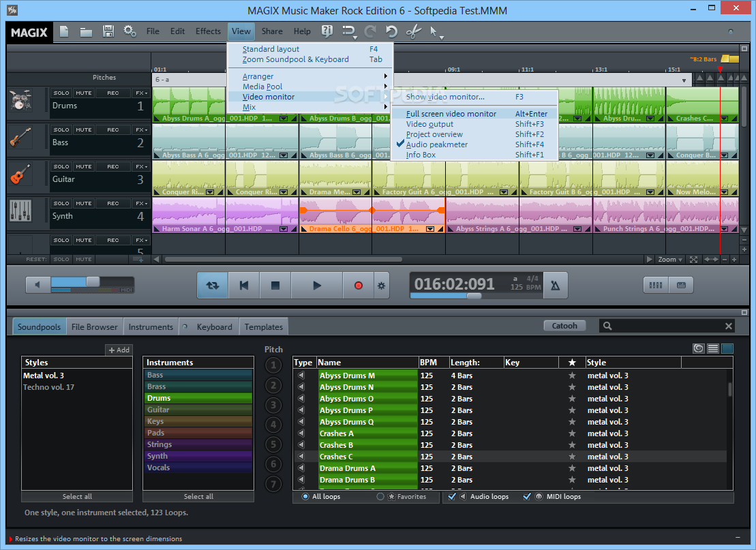Mute the Synth track

pos(83,203)
